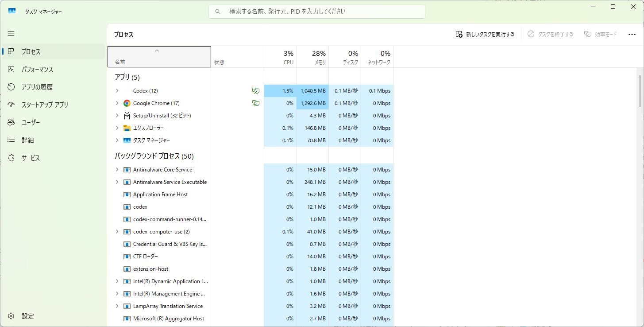Expand the Antimalware Service Executable group
The height and width of the screenshot is (327, 644).
117,182
